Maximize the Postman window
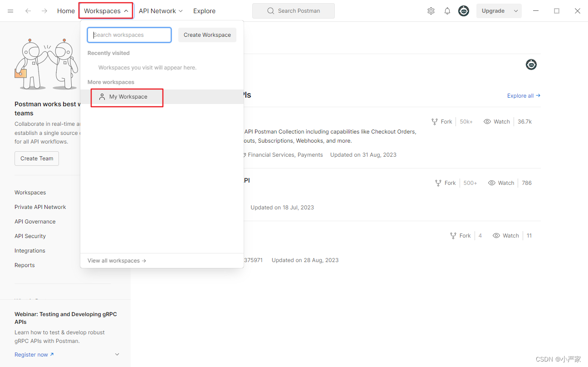Screen dimensions: 588x367 pos(557,11)
